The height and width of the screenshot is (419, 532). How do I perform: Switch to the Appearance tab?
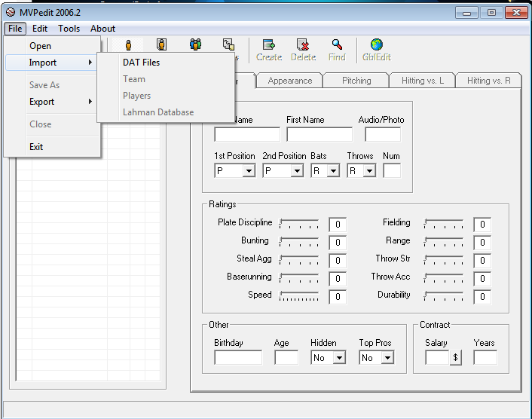click(290, 81)
